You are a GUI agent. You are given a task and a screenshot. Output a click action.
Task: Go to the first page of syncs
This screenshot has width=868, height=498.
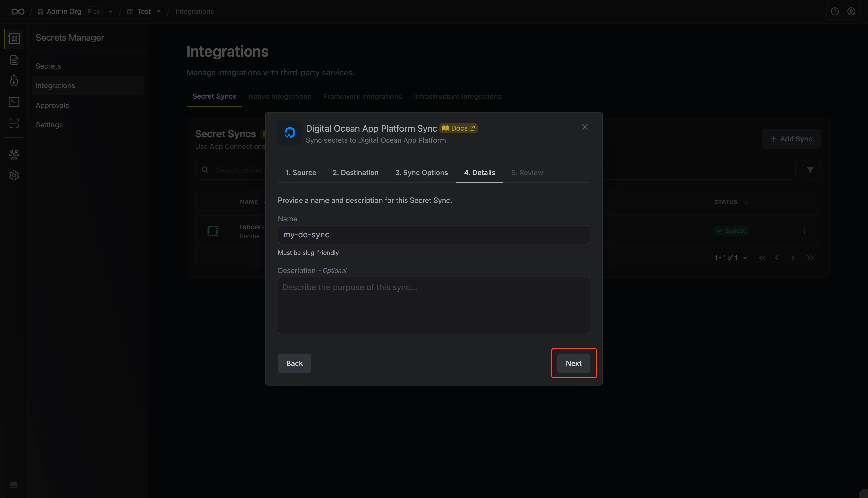[762, 258]
